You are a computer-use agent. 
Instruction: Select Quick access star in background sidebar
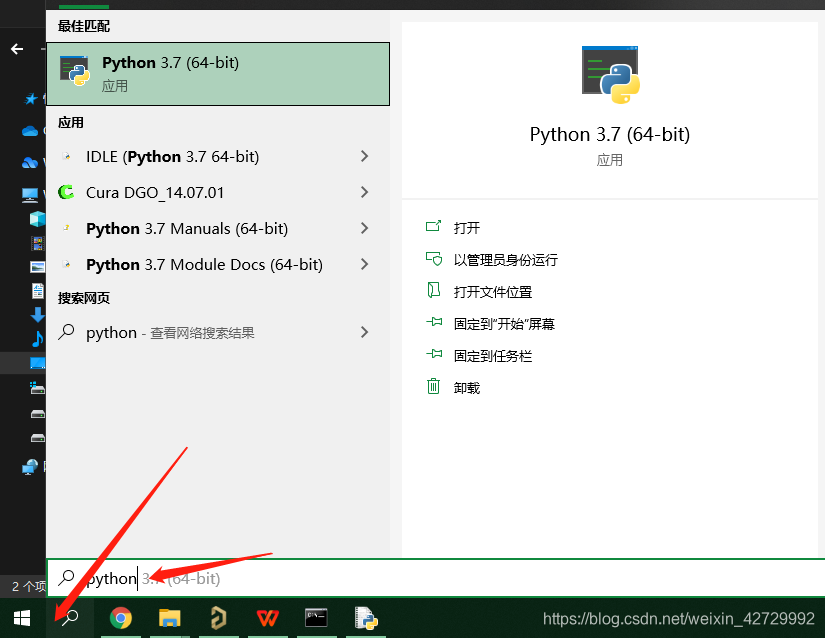coord(31,98)
